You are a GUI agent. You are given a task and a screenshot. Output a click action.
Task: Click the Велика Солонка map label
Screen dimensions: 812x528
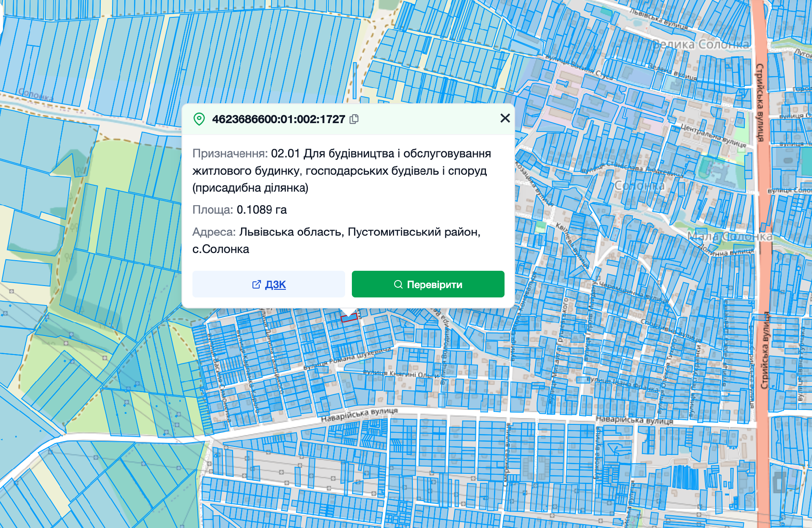coord(701,44)
